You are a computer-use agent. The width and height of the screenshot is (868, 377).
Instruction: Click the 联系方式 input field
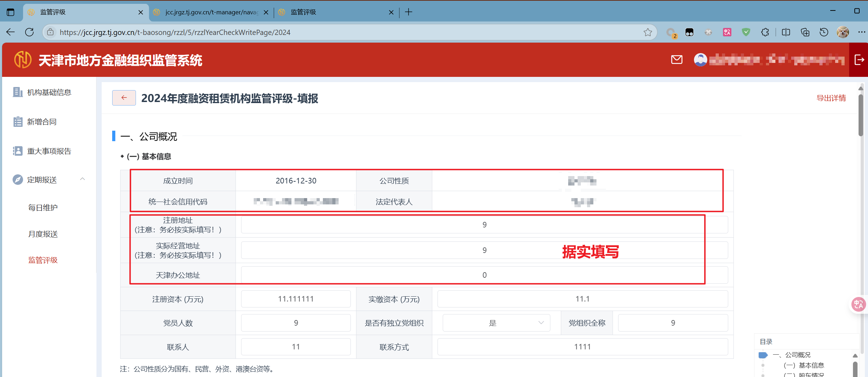[582, 347]
